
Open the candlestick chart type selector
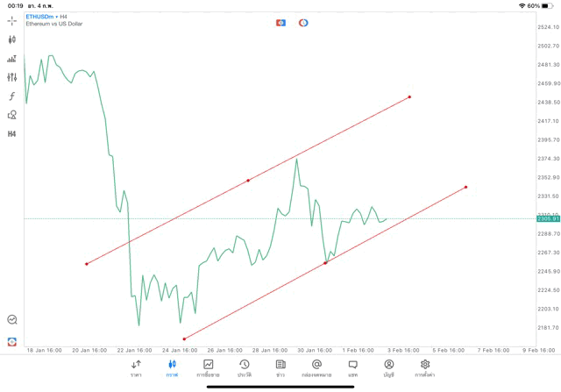[12, 39]
